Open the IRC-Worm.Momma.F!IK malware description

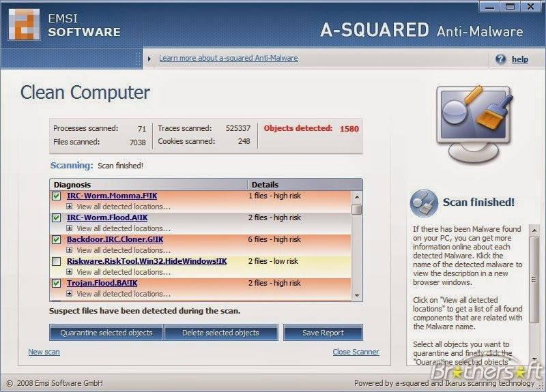112,196
